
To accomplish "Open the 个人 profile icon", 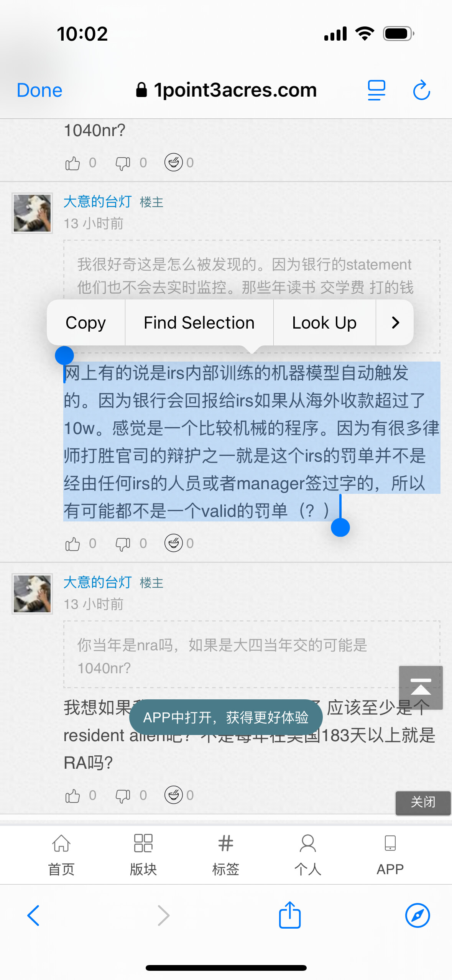I will click(307, 855).
